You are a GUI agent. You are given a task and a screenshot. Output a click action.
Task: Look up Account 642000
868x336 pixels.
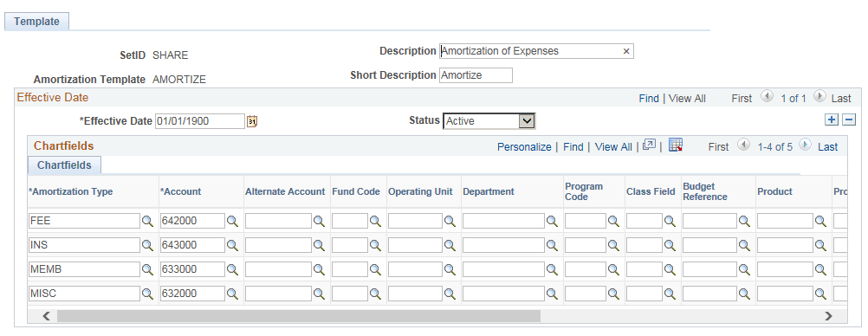[232, 221]
